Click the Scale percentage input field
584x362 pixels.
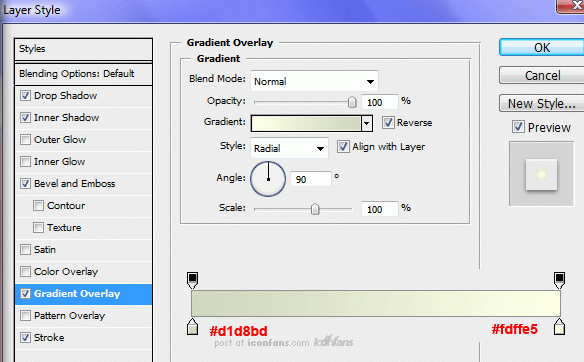tap(380, 209)
